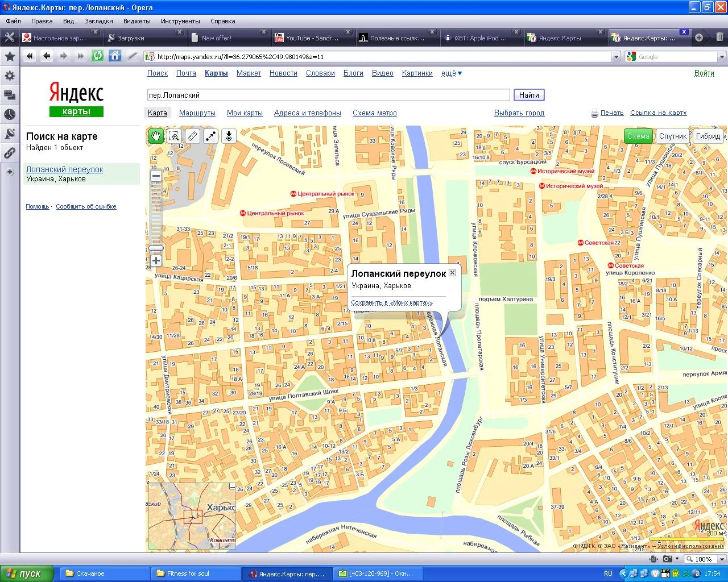728x582 pixels.
Task: Select the Схема map layer
Action: (638, 136)
